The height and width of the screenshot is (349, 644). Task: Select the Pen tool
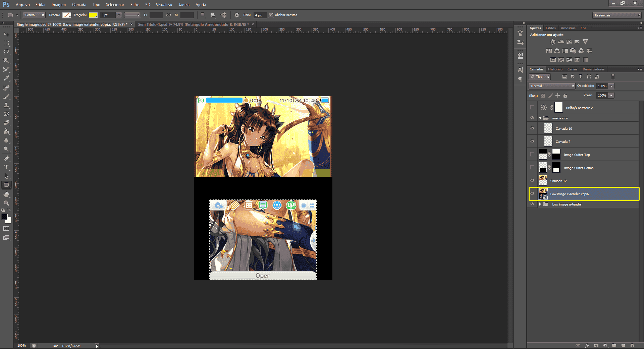[x=6, y=159]
